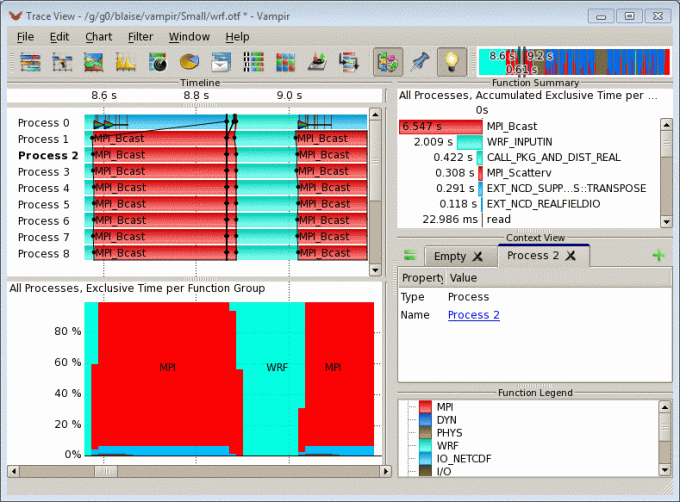Image resolution: width=680 pixels, height=502 pixels.
Task: Click Function Legend scrollbar up arrow
Action: pos(664,407)
